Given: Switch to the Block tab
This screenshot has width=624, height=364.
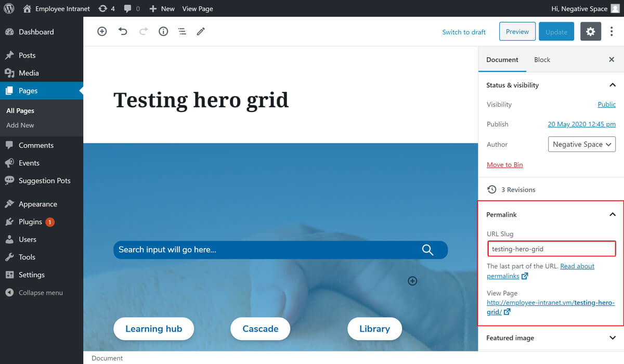Looking at the screenshot, I should (x=542, y=60).
